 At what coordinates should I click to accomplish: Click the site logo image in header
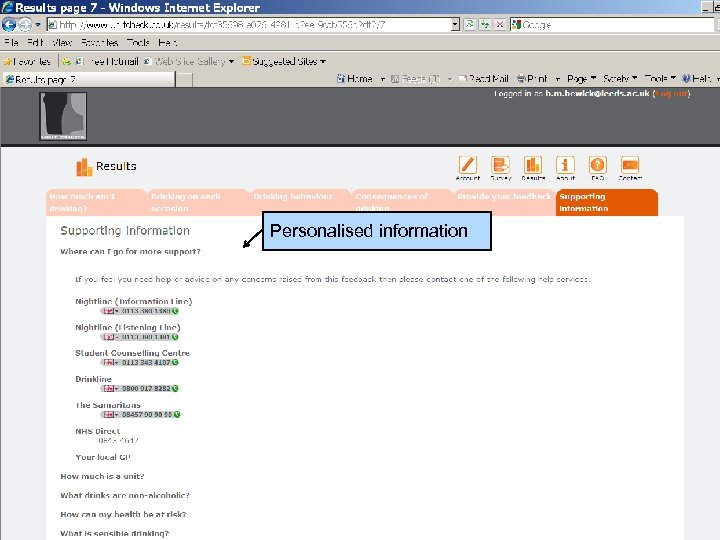coord(63,116)
